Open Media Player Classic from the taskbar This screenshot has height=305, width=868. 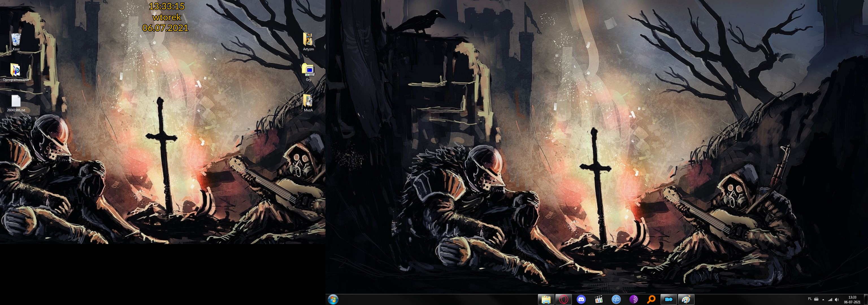point(599,299)
